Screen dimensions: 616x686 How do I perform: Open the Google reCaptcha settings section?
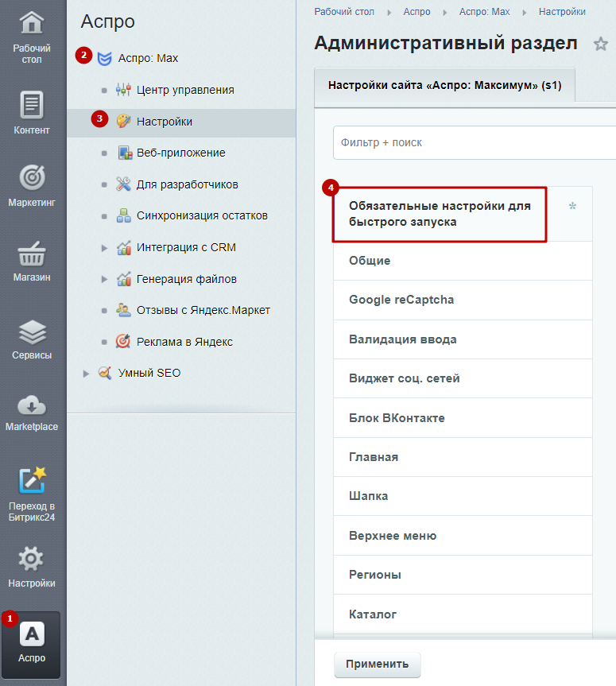point(463,300)
